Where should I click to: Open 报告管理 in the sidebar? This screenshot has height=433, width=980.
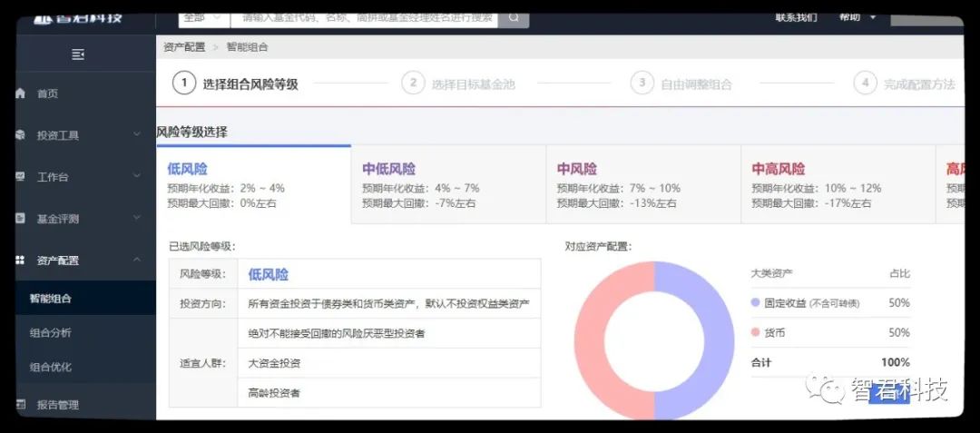click(x=58, y=405)
